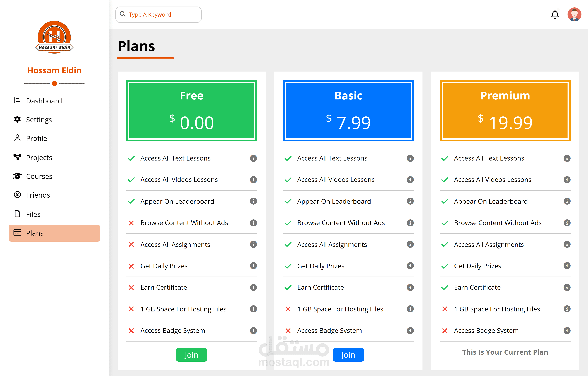Select the Friends sidebar item

pos(38,195)
